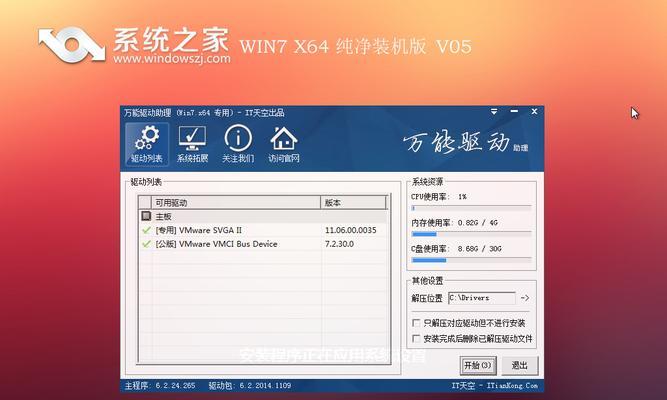Switch to the 系统拓展 tab
This screenshot has width=667, height=400.
[192, 144]
